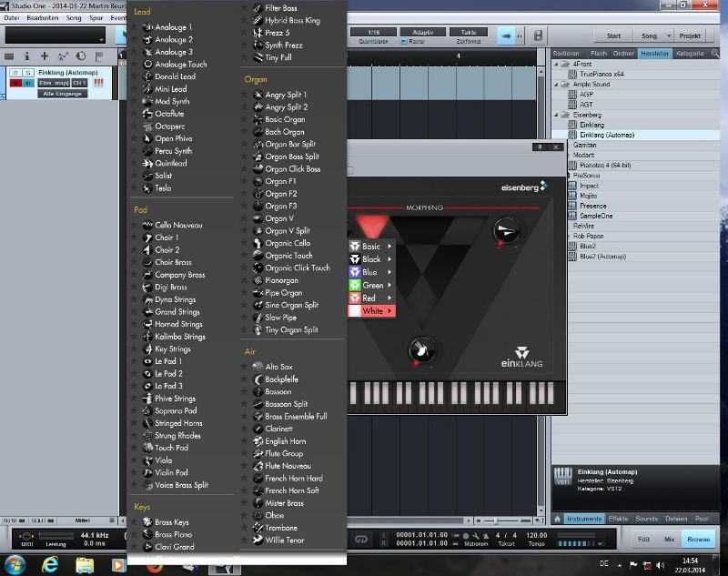Click the 120.00 tempo field
The width and height of the screenshot is (728, 576).
point(537,535)
